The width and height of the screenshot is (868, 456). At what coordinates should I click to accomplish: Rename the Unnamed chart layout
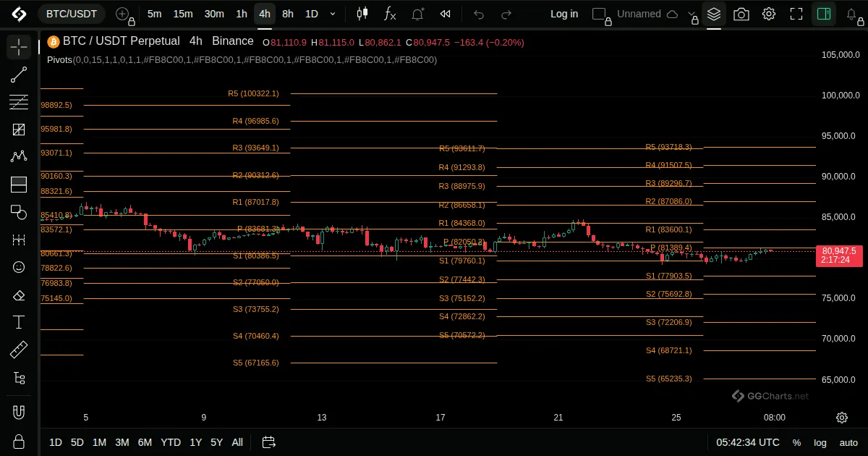click(639, 14)
